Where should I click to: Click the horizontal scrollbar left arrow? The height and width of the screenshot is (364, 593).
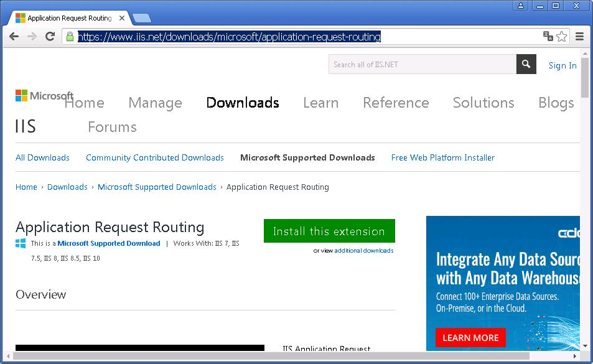click(x=8, y=356)
